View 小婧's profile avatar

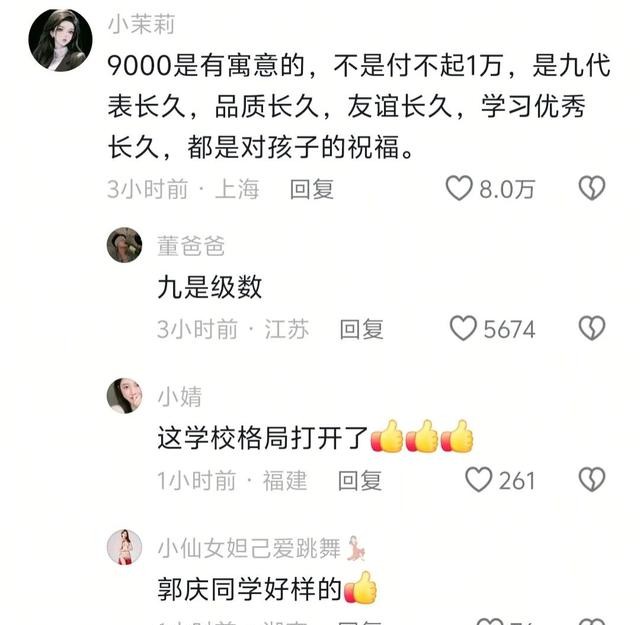tap(124, 396)
